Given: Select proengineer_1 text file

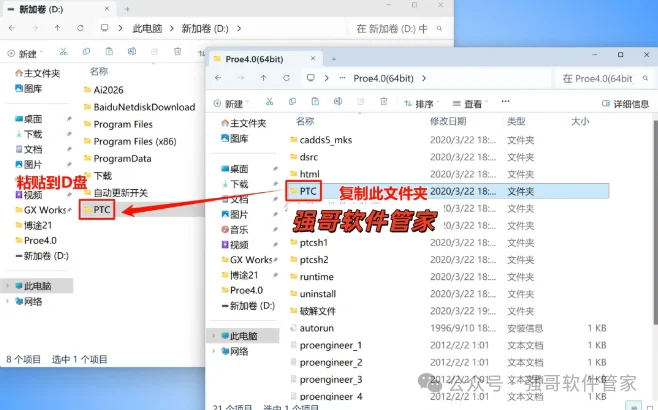Looking at the screenshot, I should point(326,345).
